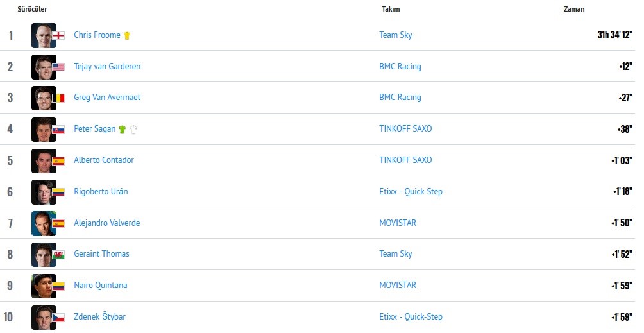Click the USA flag next to Tejay van Garderen
The width and height of the screenshot is (644, 333).
click(58, 67)
